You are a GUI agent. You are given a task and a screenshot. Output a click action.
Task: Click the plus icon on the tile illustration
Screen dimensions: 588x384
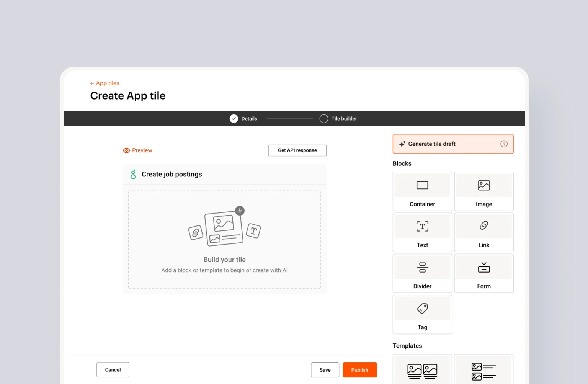240,211
